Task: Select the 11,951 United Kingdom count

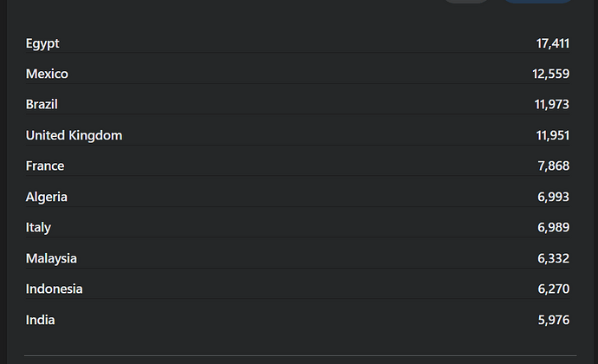Action: tap(553, 135)
